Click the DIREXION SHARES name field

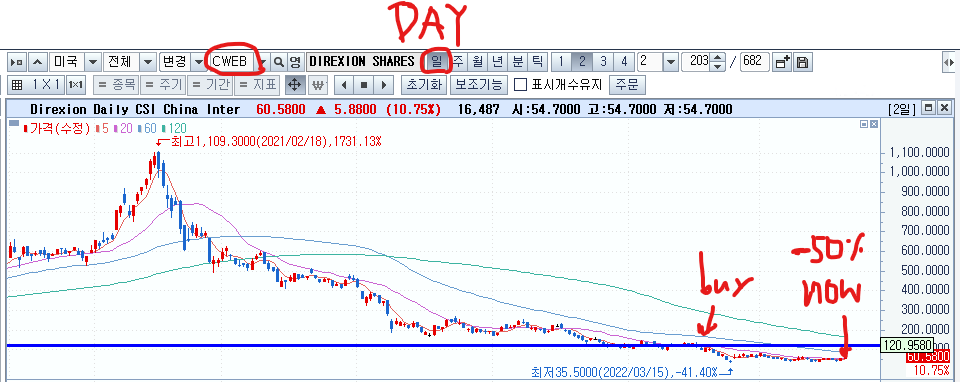(x=364, y=61)
